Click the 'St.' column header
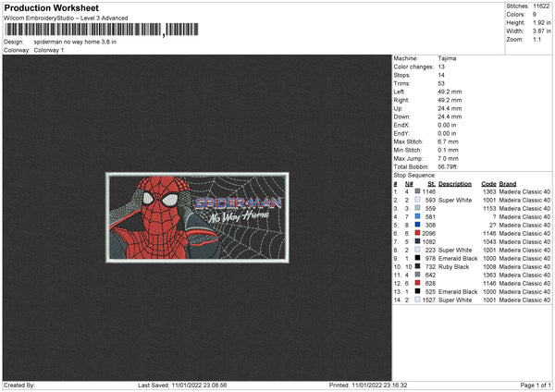This screenshot has height=392, width=555. (431, 184)
